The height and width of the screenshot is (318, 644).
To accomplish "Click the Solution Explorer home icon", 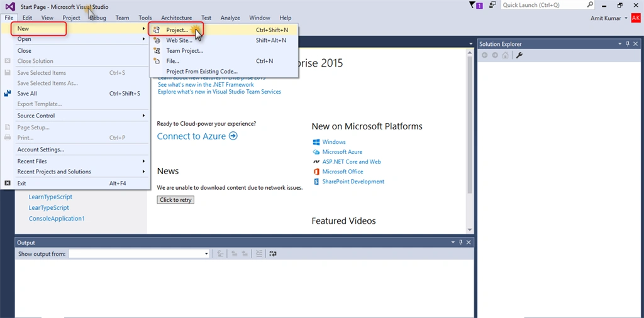I will (x=505, y=55).
